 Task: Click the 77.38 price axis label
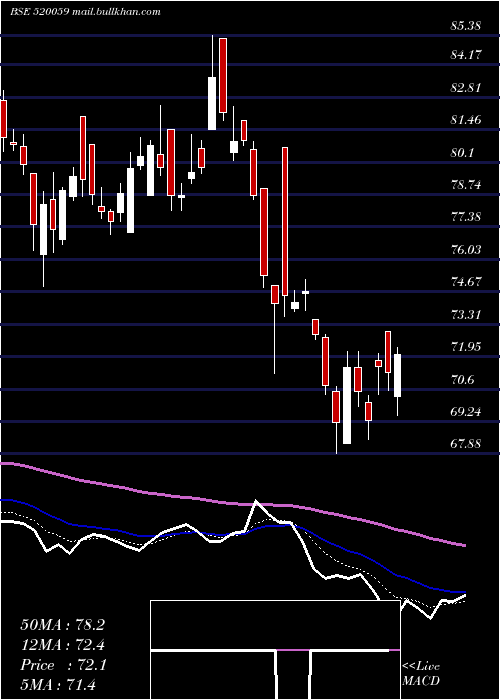tap(466, 217)
